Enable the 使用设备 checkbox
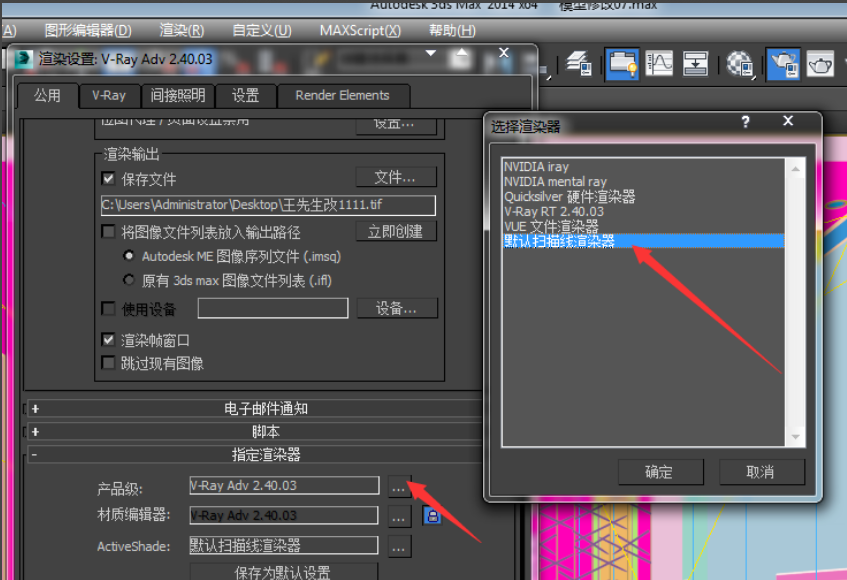 [109, 308]
